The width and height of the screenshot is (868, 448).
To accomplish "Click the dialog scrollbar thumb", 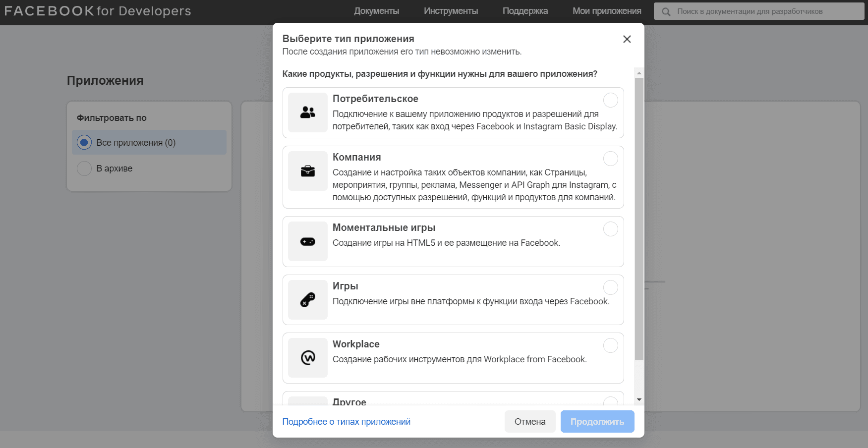I will (x=639, y=219).
